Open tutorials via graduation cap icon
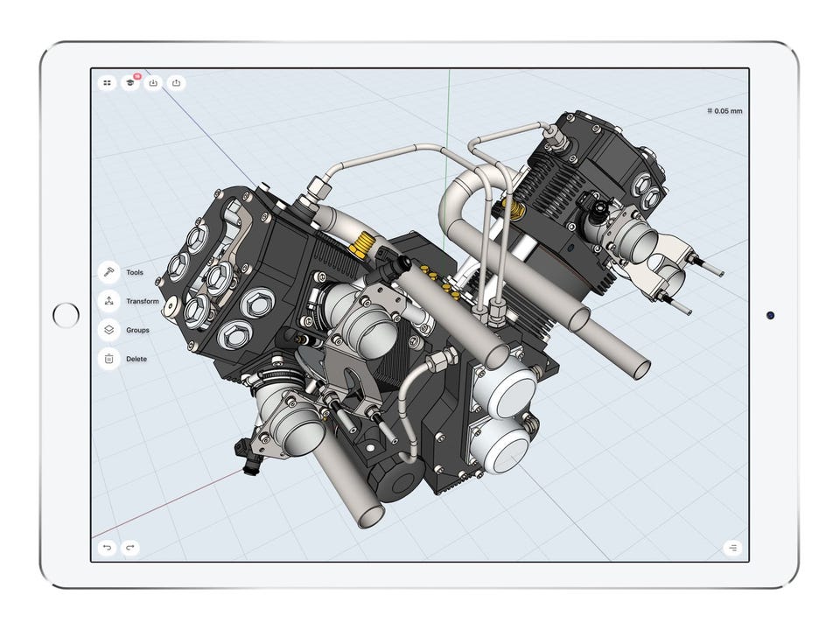 click(x=129, y=83)
